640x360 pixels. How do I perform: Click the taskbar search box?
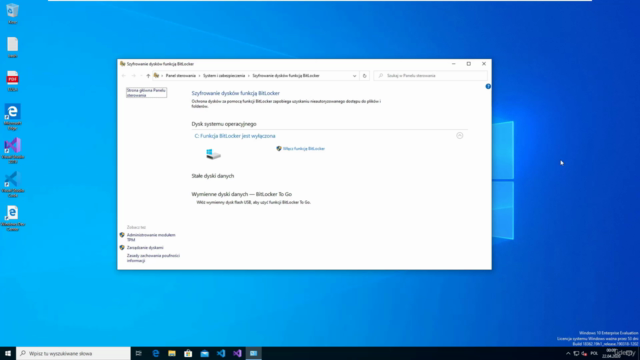73,353
